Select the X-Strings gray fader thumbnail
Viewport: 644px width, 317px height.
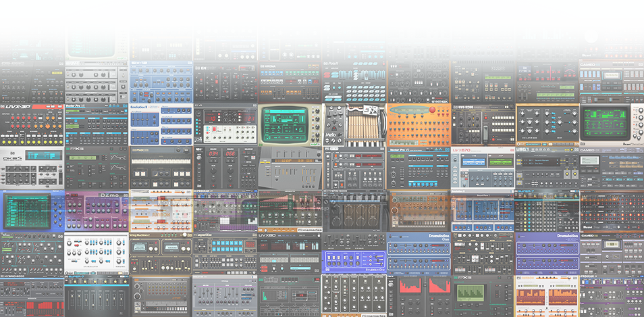(x=225, y=296)
